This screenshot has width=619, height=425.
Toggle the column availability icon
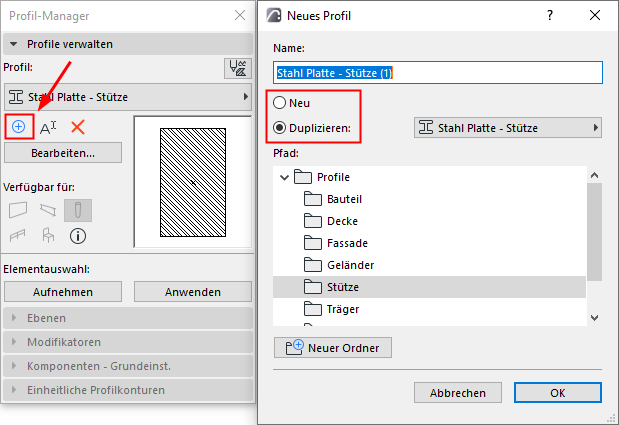pos(78,210)
